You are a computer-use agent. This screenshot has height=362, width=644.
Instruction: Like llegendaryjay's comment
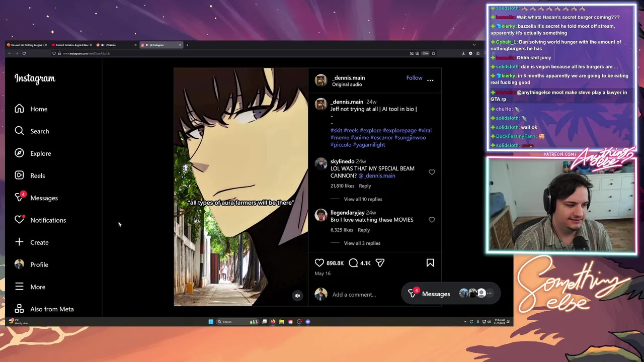[x=432, y=220]
